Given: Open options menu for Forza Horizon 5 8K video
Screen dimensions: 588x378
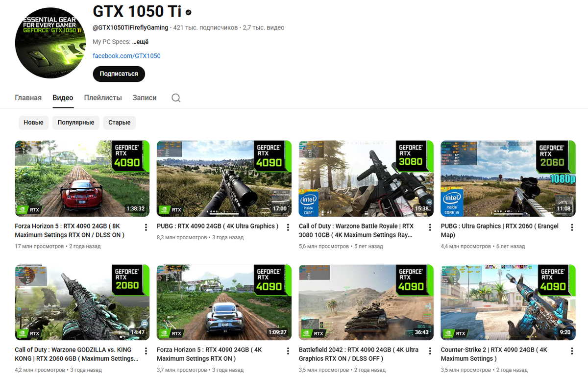Looking at the screenshot, I should click(x=146, y=227).
